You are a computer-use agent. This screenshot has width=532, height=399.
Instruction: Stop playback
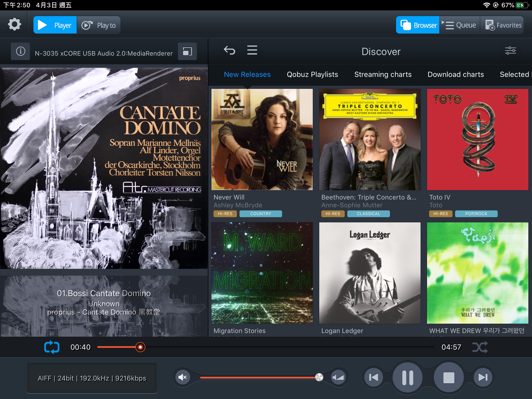449,377
